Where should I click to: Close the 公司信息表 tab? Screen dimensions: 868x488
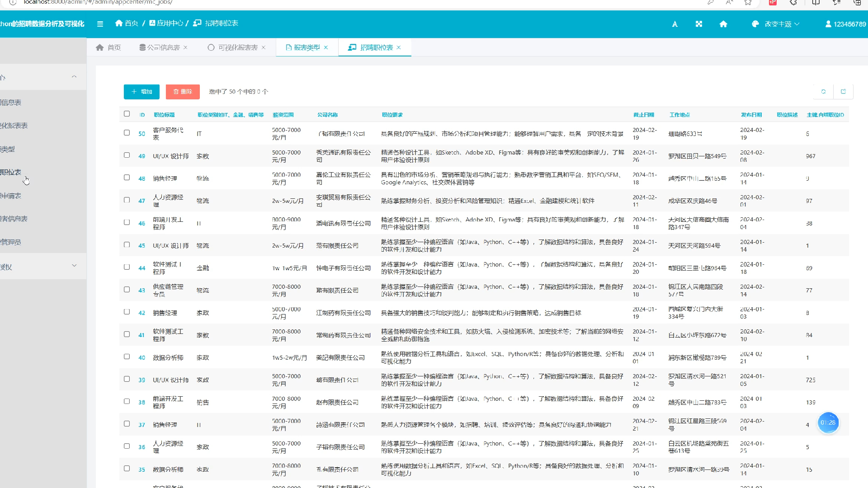[185, 47]
